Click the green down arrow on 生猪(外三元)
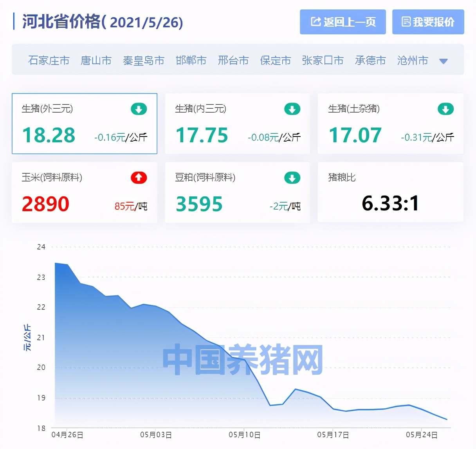The image size is (476, 449). 139,109
